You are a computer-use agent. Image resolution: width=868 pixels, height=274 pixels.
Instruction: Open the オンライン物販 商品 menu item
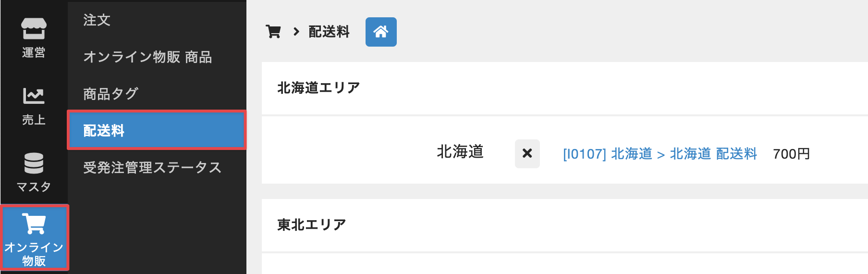(147, 57)
